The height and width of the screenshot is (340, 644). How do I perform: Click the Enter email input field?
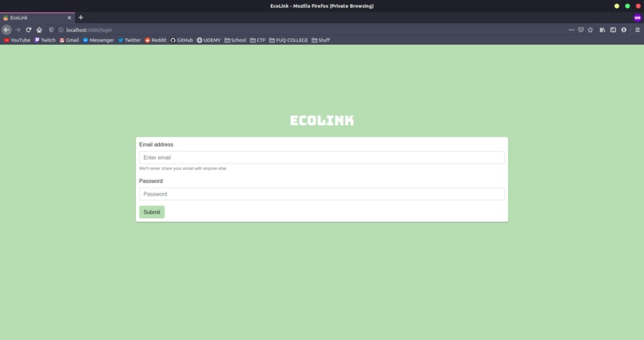(x=321, y=157)
